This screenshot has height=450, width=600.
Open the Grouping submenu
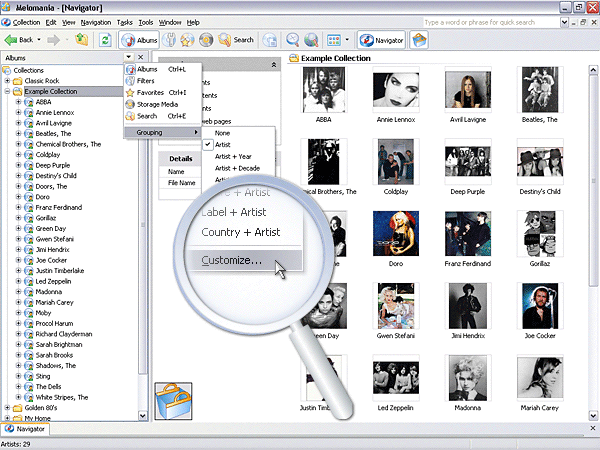point(163,132)
